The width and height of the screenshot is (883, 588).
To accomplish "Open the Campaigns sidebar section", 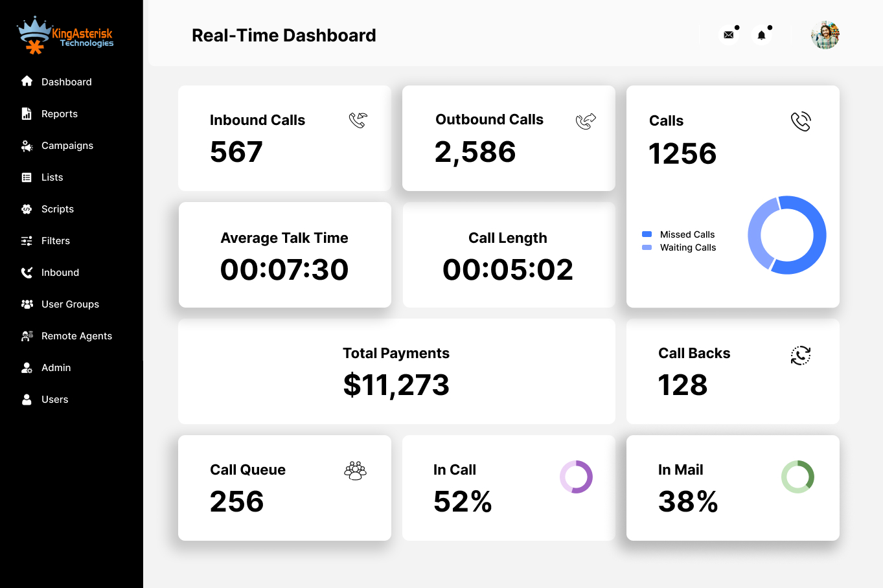I will 67,145.
